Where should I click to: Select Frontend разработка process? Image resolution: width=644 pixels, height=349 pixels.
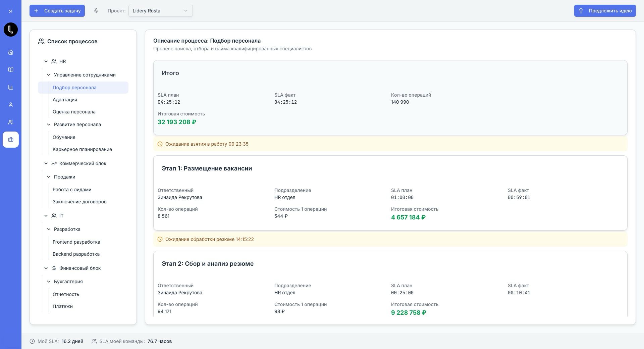(x=76, y=242)
